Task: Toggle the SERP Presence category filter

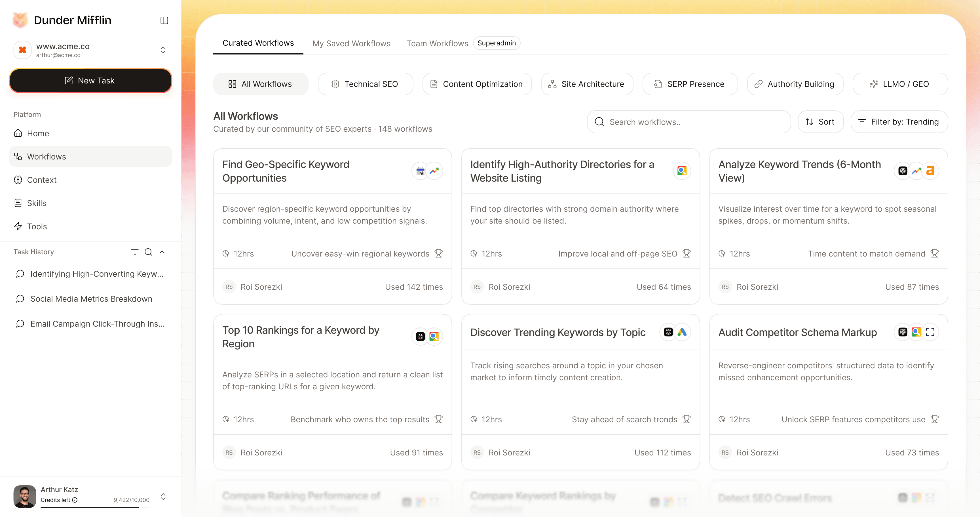Action: point(690,84)
